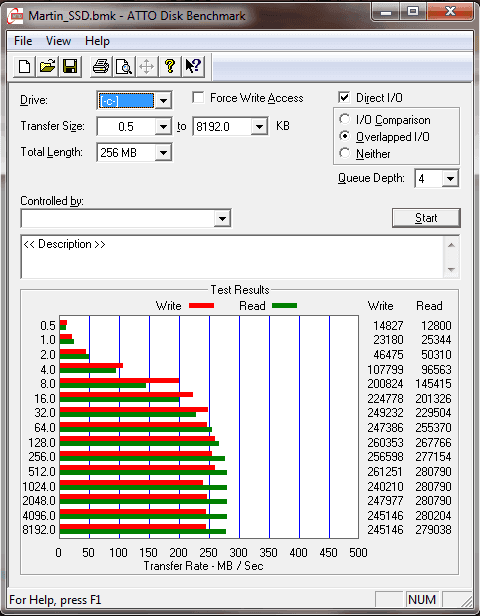
Task: Print results using the printer icon
Action: [101, 66]
